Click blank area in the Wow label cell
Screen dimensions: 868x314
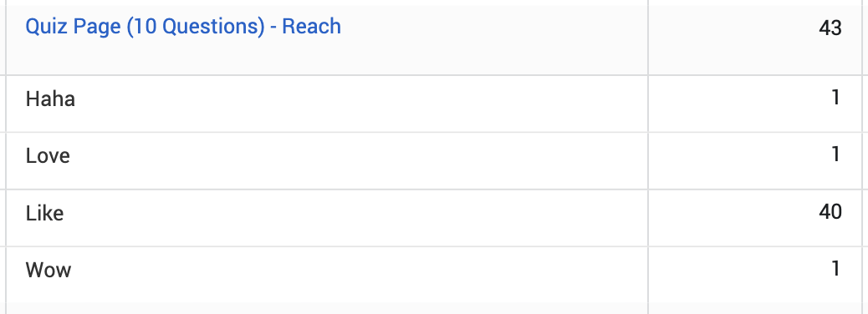360,275
